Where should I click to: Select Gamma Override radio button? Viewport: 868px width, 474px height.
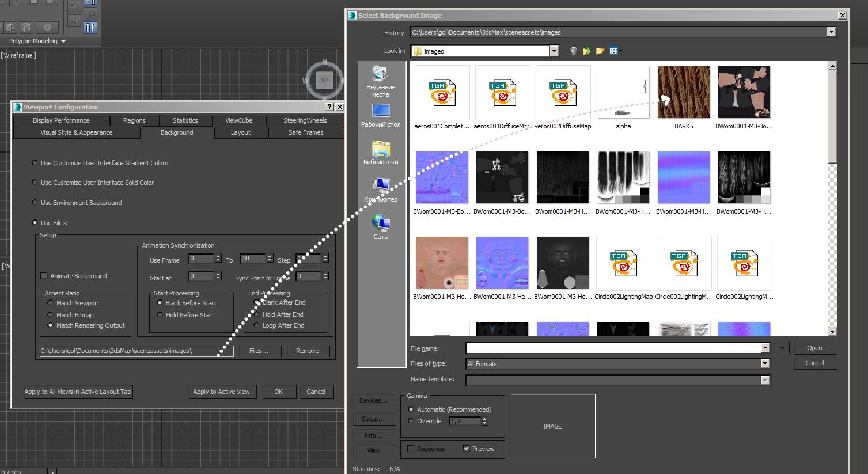point(411,421)
